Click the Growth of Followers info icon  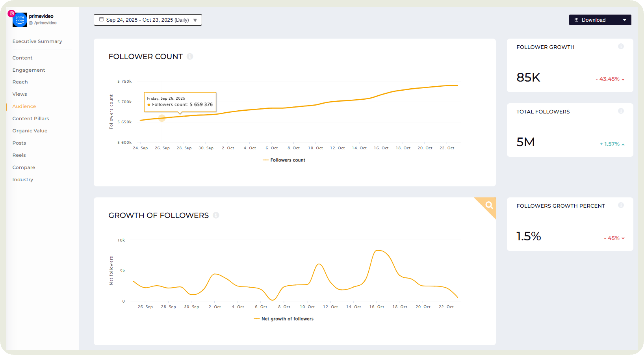coord(216,215)
